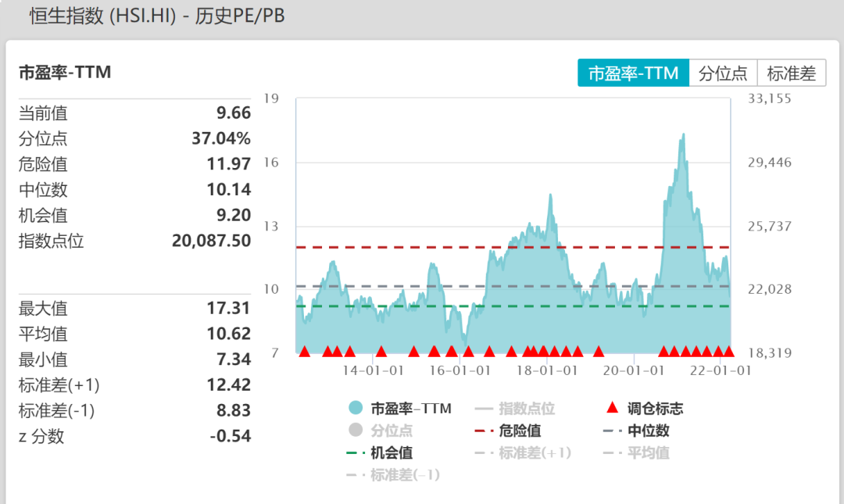Show the 平均值 legend line
Viewport: 844px width, 504px height.
point(637,453)
